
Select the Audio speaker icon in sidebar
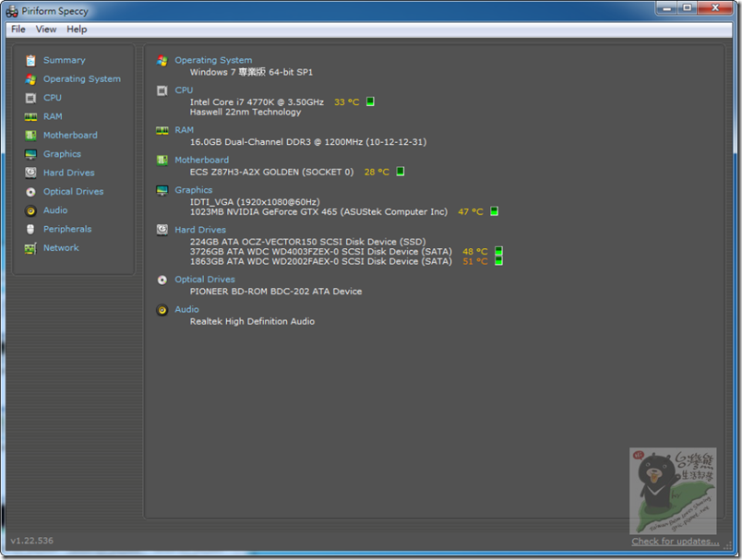pyautogui.click(x=30, y=211)
